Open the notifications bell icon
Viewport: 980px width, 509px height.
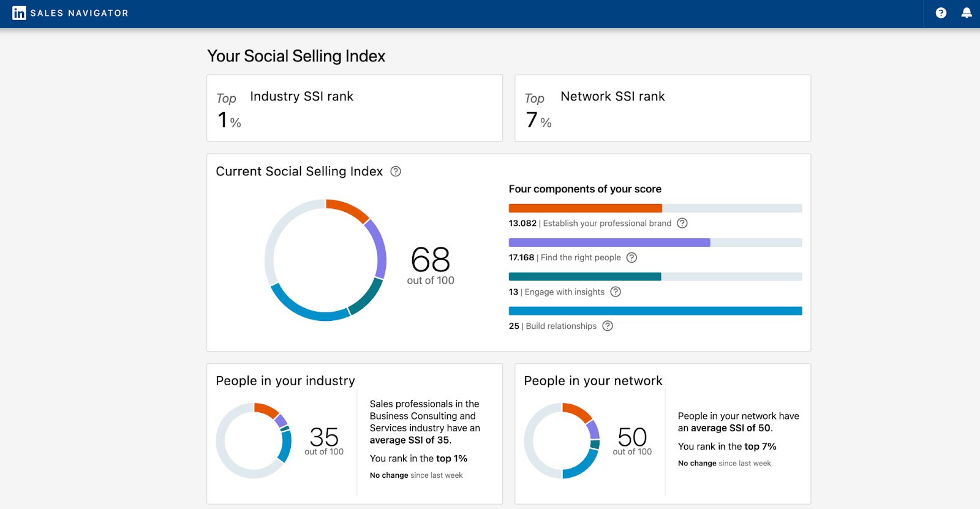(967, 13)
